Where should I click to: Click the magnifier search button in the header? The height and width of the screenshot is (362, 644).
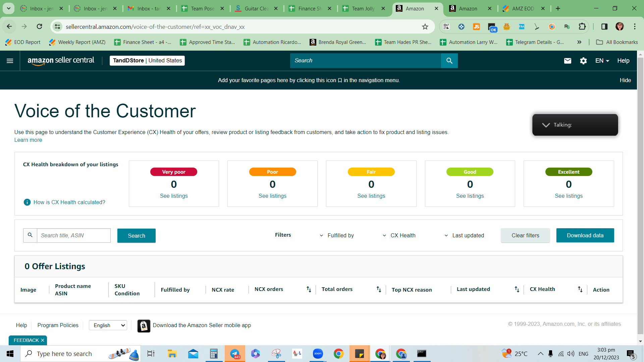(x=449, y=61)
